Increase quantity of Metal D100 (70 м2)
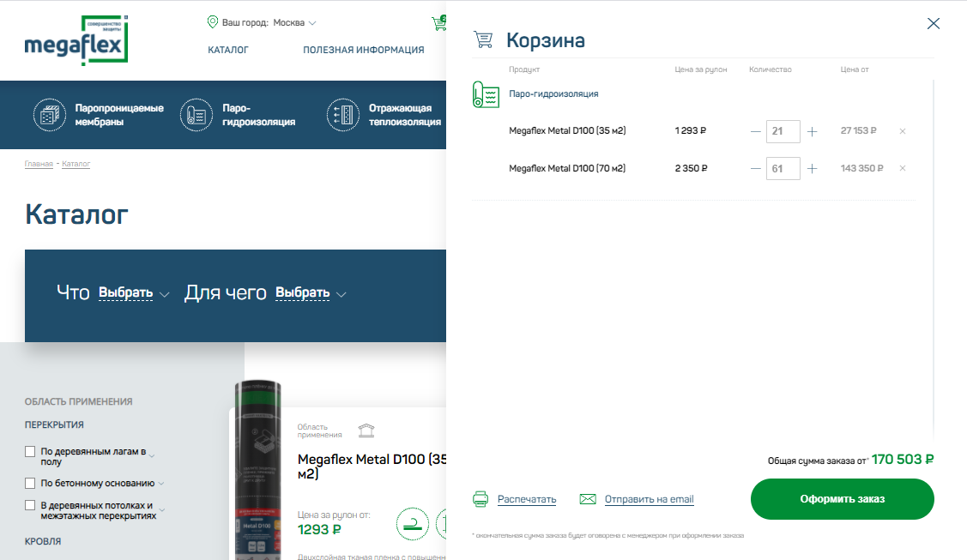Screen dimensions: 967x560 pyautogui.click(x=813, y=168)
